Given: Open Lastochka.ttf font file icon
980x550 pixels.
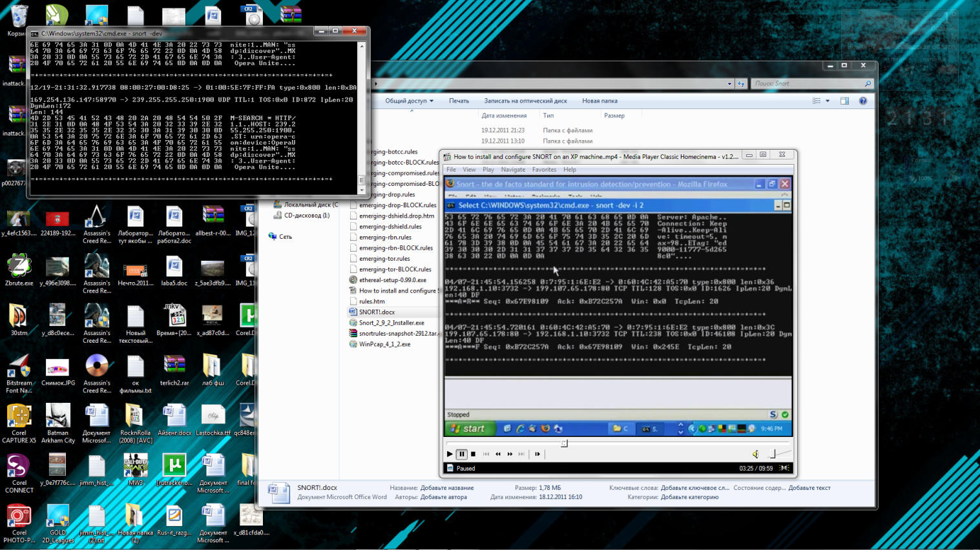Looking at the screenshot, I should click(x=213, y=420).
